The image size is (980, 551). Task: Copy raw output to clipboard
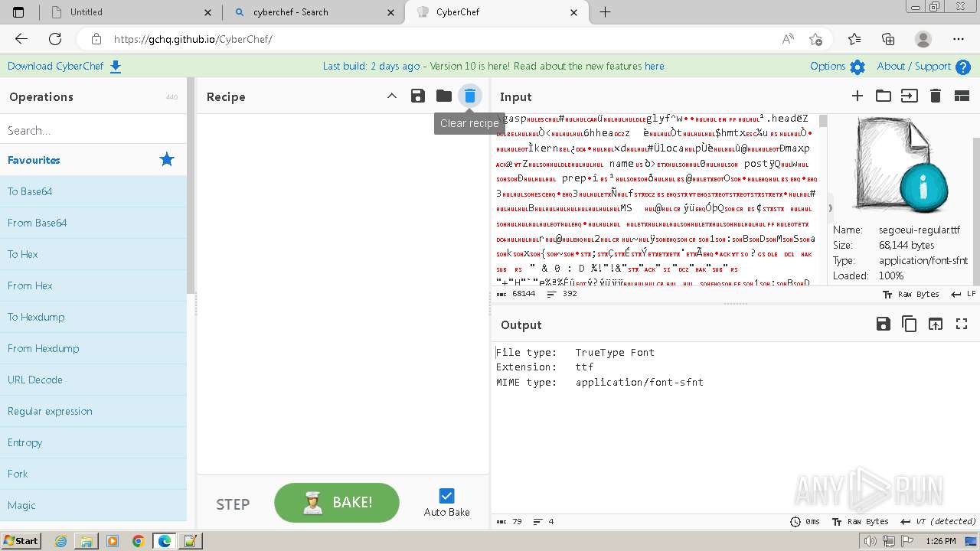click(x=909, y=324)
